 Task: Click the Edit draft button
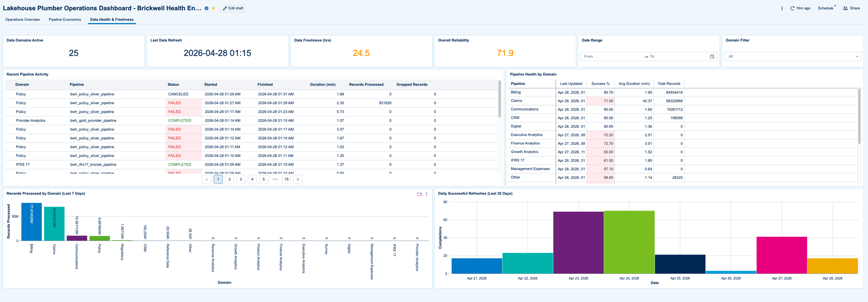click(x=233, y=8)
